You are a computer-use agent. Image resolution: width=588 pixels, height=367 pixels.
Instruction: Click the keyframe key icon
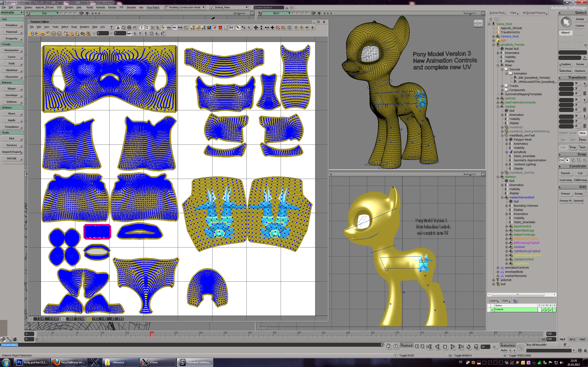point(520,348)
